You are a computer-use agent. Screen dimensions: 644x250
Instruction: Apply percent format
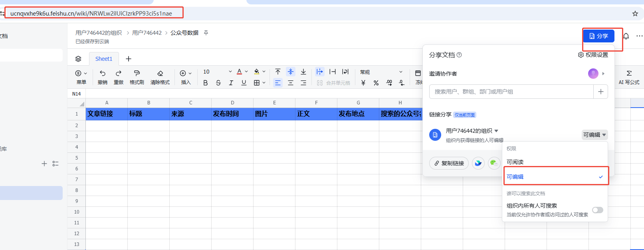point(376,83)
